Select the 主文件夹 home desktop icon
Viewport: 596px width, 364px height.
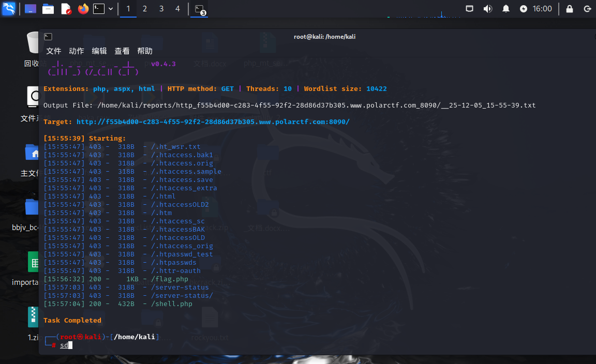[31, 160]
